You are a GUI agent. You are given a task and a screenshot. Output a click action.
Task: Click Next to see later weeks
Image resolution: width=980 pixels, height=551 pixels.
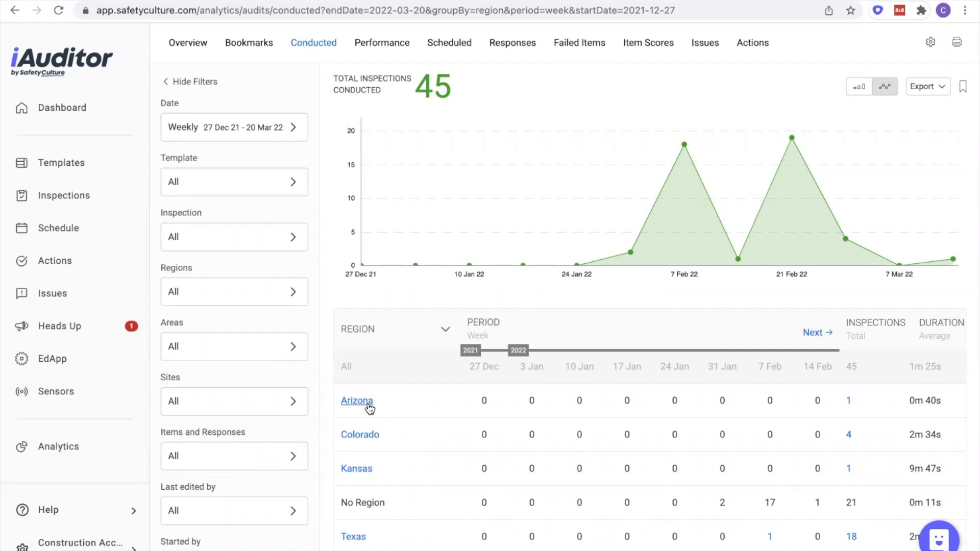pos(818,333)
